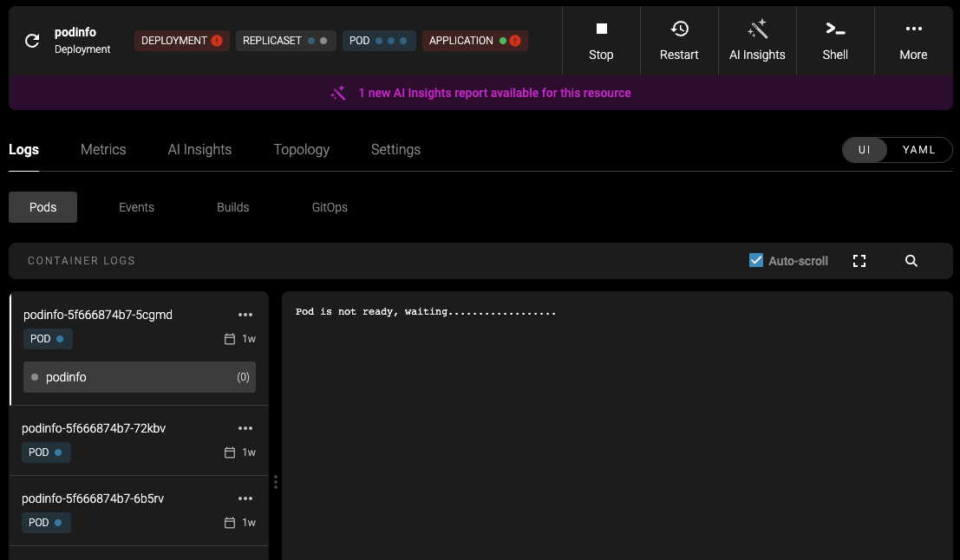This screenshot has height=560, width=960.
Task: Switch to the Events log view
Action: (136, 207)
